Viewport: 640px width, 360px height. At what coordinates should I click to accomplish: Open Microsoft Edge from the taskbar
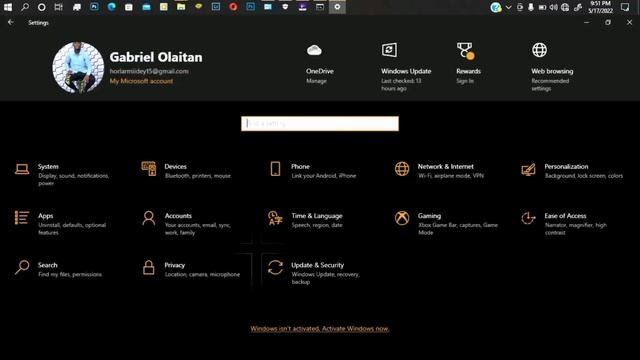[111, 7]
